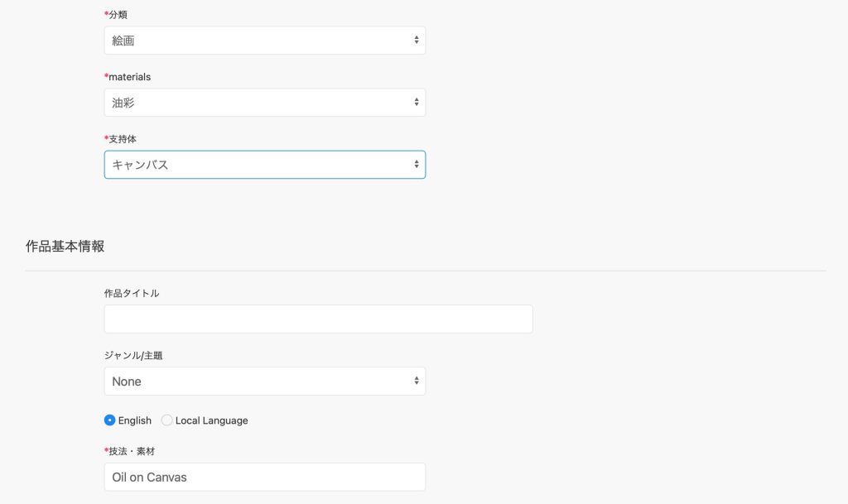Click the 作品タイトル field label
This screenshot has height=504, width=848.
click(x=132, y=293)
